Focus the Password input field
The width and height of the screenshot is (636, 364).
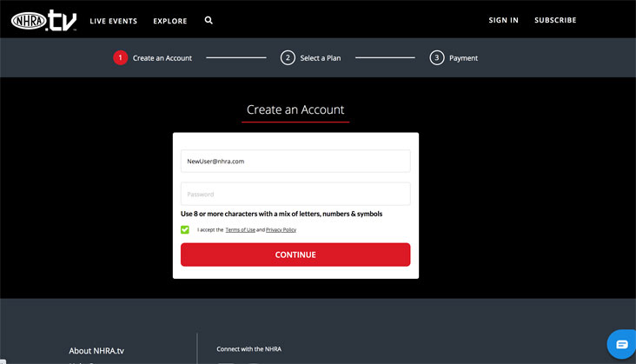295,194
